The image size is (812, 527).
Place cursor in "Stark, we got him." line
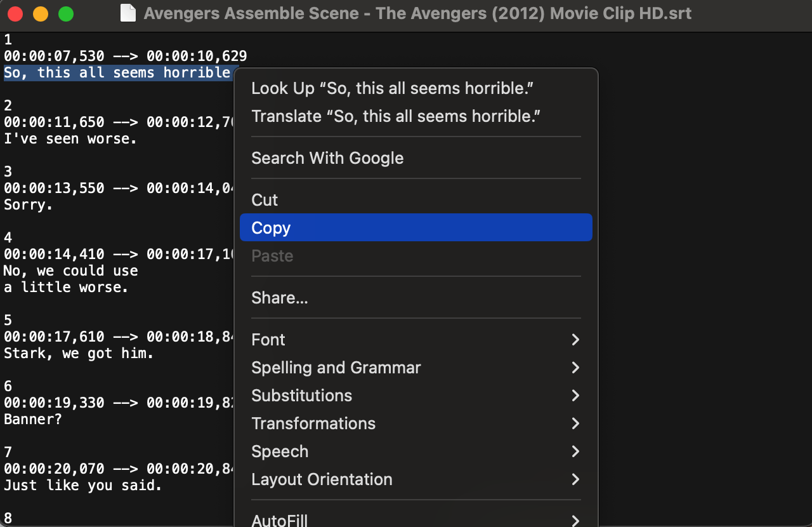[79, 353]
